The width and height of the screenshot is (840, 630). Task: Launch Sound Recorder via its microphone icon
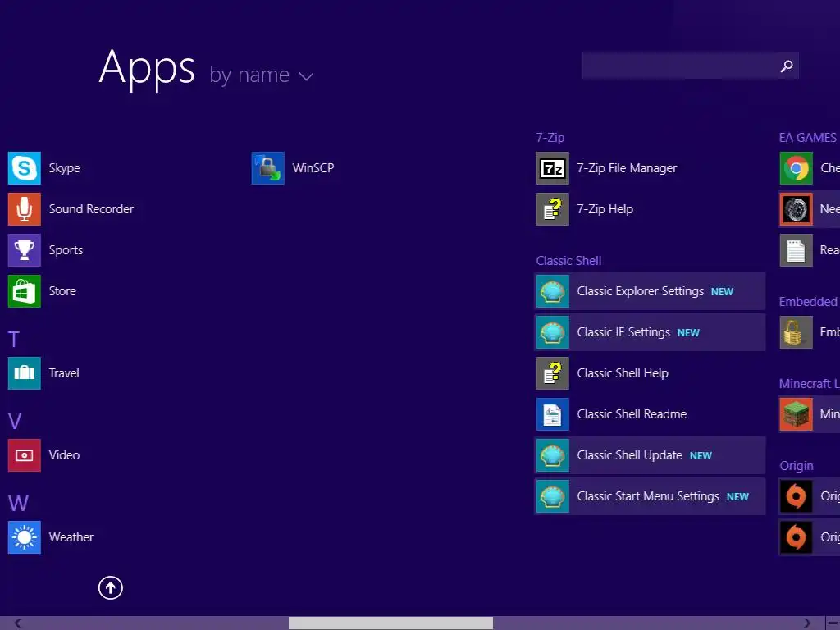pyautogui.click(x=24, y=209)
